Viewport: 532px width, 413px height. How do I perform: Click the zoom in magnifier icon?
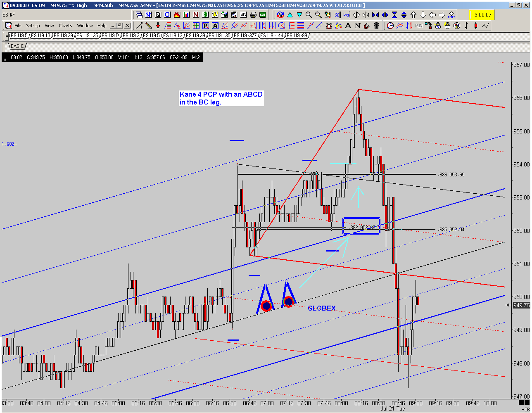(x=309, y=15)
